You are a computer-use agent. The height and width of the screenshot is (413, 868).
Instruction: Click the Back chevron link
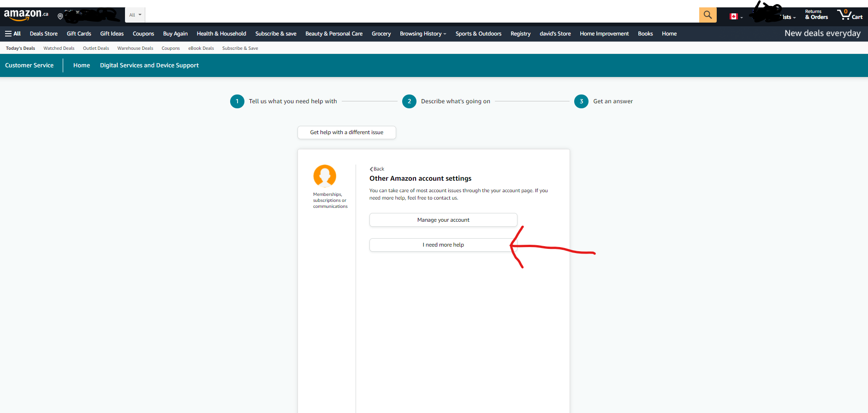pos(377,169)
